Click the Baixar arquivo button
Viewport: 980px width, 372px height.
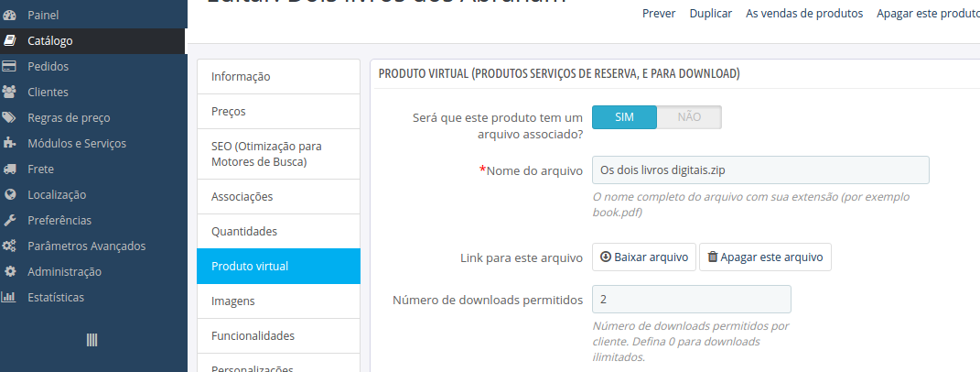click(644, 257)
